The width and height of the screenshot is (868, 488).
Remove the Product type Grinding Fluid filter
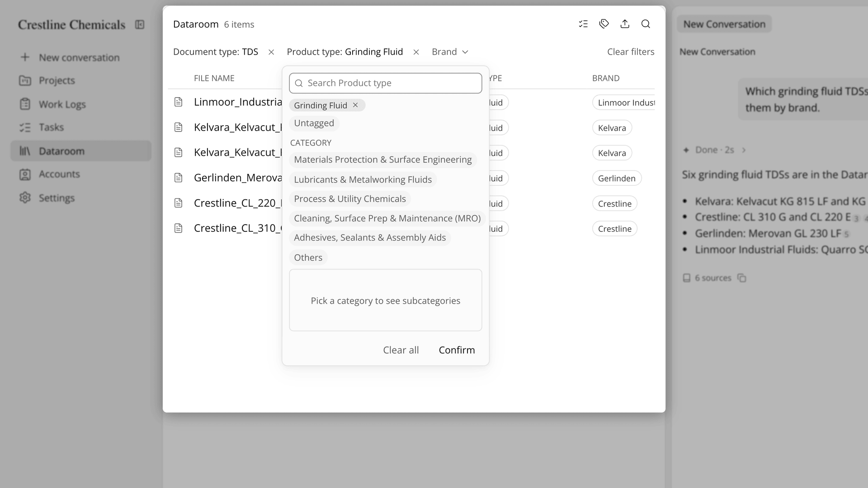[416, 52]
